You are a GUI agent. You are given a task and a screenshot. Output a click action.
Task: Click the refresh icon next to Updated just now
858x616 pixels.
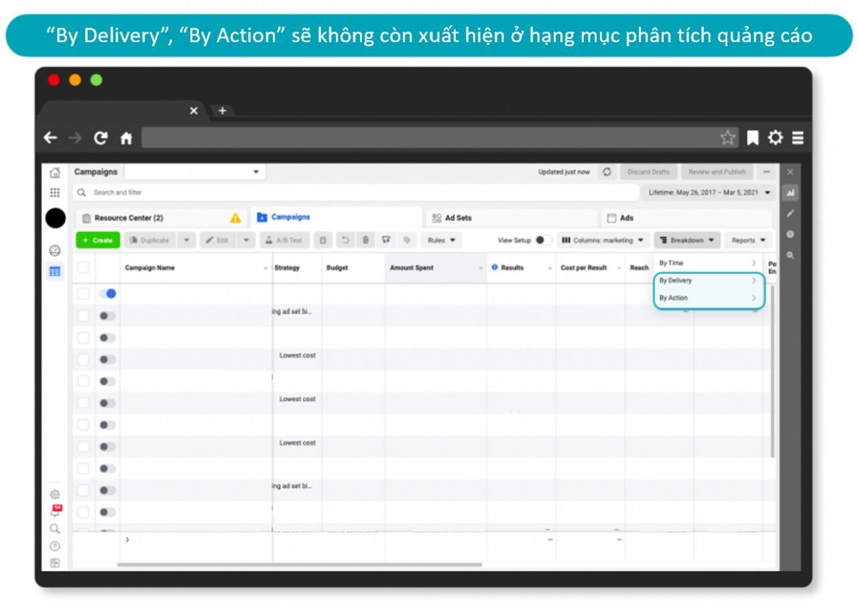[607, 172]
